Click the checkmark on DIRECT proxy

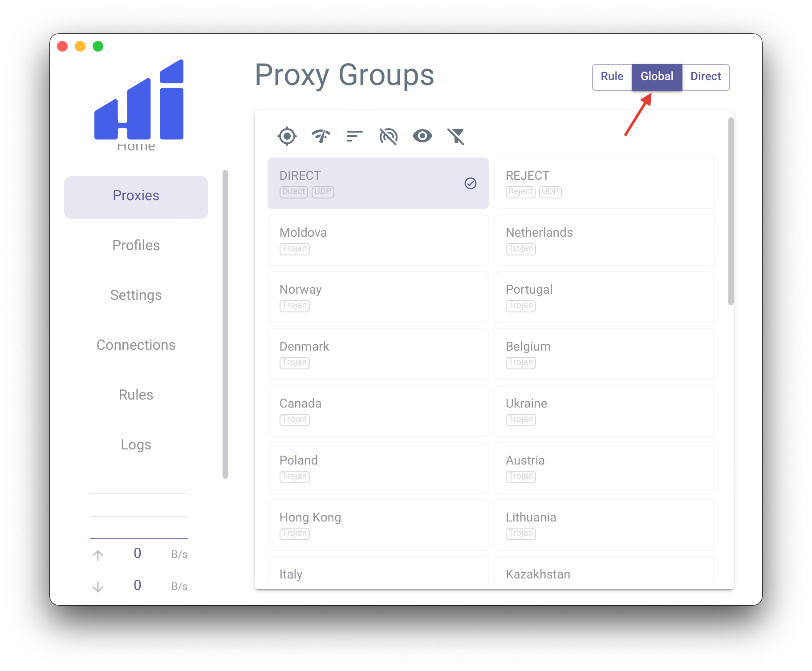click(470, 183)
